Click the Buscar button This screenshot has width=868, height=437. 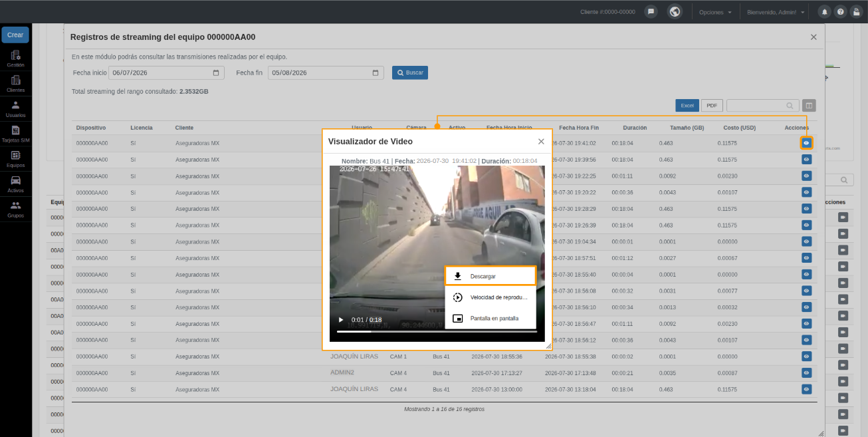410,73
